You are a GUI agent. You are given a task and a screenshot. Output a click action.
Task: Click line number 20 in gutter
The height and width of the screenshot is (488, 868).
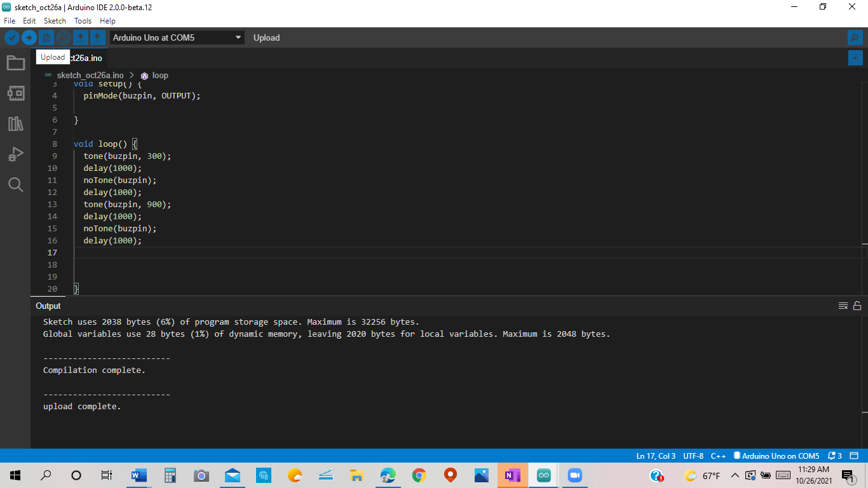(x=51, y=289)
